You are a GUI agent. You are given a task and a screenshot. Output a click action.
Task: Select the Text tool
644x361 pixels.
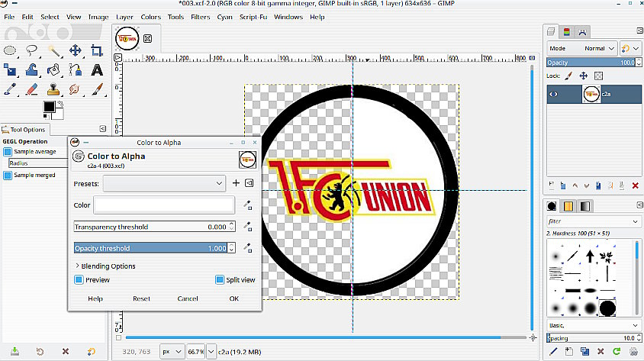97,69
